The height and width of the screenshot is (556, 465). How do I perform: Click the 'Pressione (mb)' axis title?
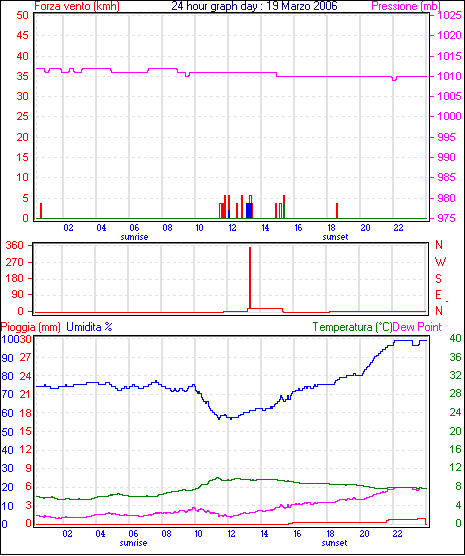pos(406,6)
